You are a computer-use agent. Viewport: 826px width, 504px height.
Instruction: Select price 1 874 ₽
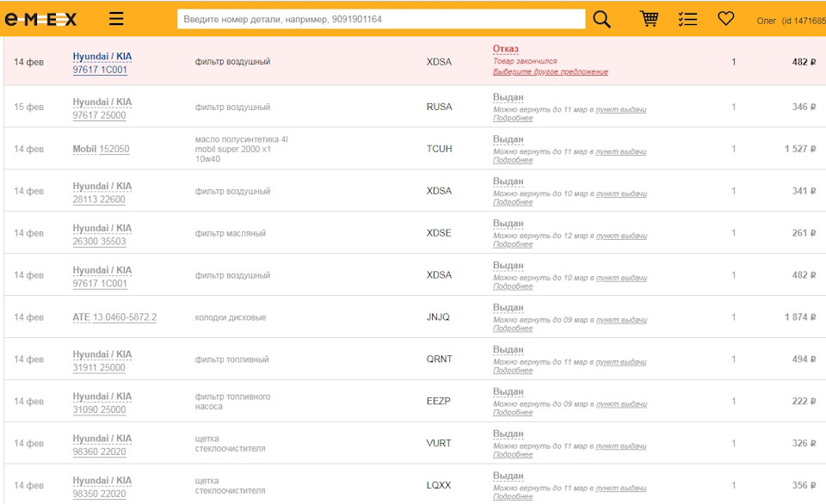coord(800,317)
